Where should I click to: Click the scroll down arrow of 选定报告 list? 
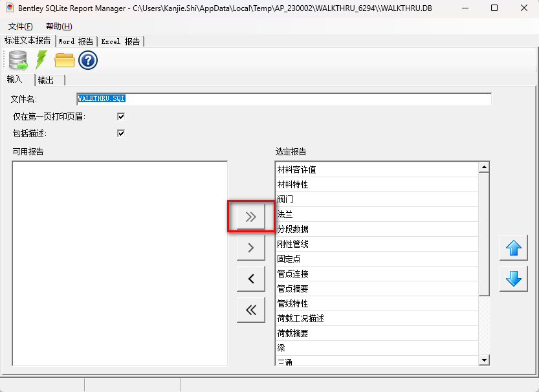[484, 360]
